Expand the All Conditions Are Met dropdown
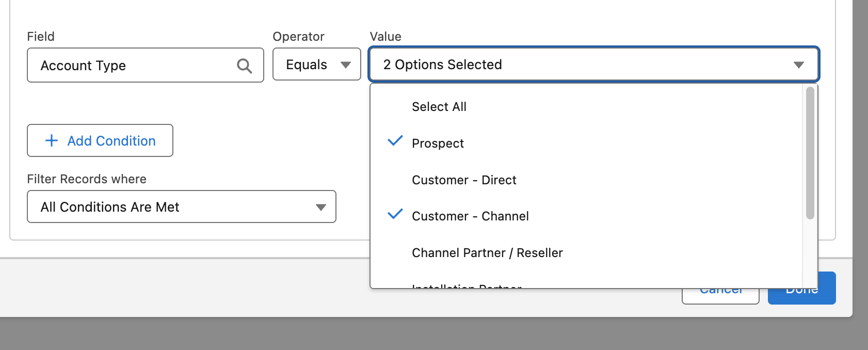The image size is (868, 350). 181,207
